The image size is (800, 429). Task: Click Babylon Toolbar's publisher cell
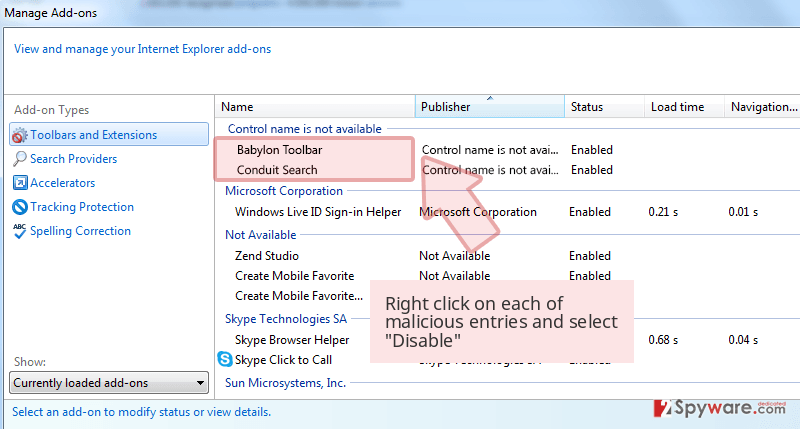click(490, 150)
